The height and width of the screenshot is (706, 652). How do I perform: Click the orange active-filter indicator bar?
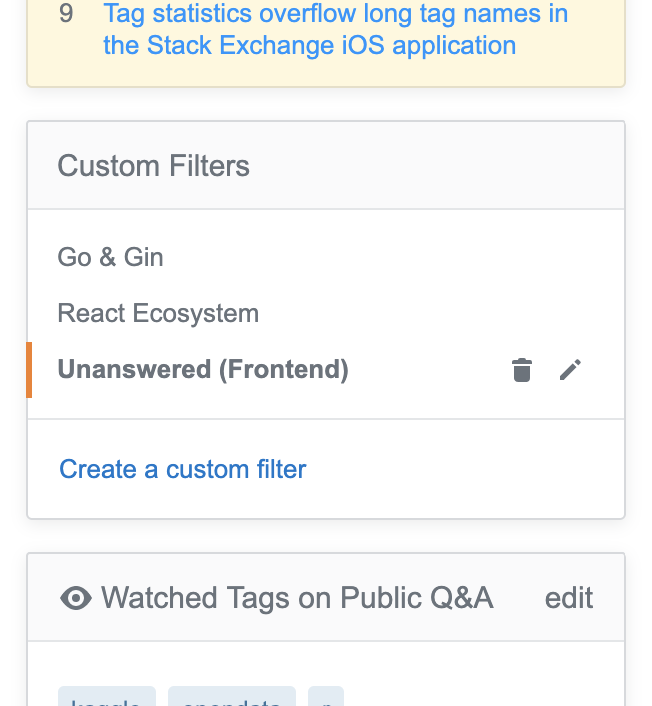click(29, 370)
